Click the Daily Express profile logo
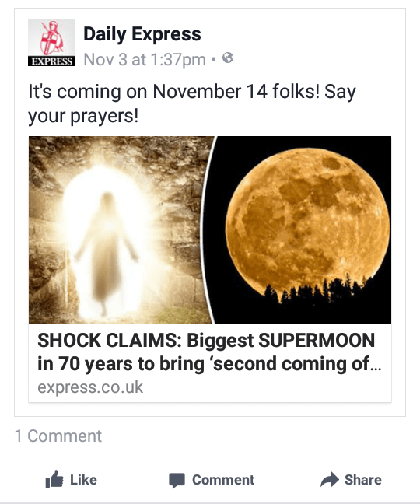The height and width of the screenshot is (504, 420). (x=51, y=43)
